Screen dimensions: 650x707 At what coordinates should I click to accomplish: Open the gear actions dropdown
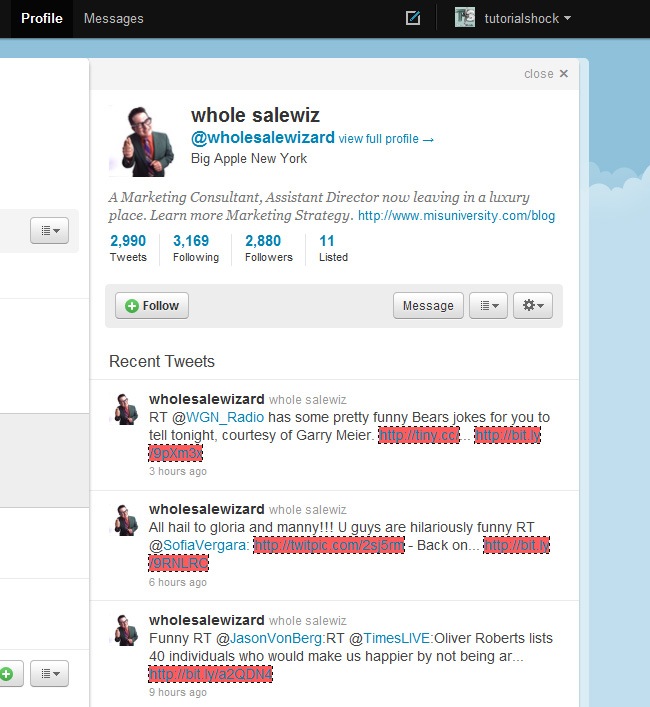point(533,306)
